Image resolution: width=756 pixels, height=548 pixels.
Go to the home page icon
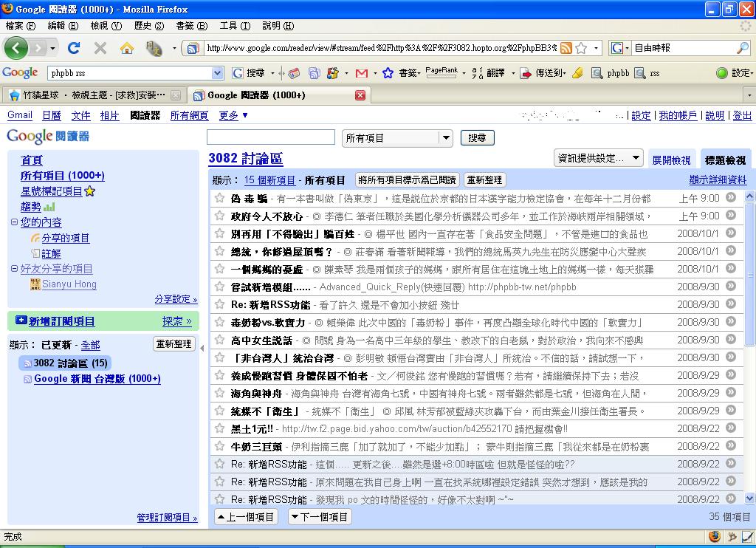(127, 48)
